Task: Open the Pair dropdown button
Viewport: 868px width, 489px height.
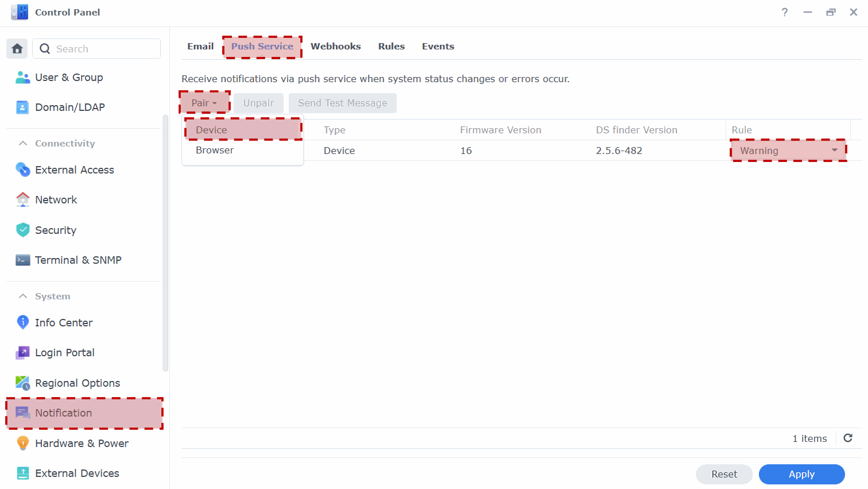Action: pyautogui.click(x=204, y=103)
